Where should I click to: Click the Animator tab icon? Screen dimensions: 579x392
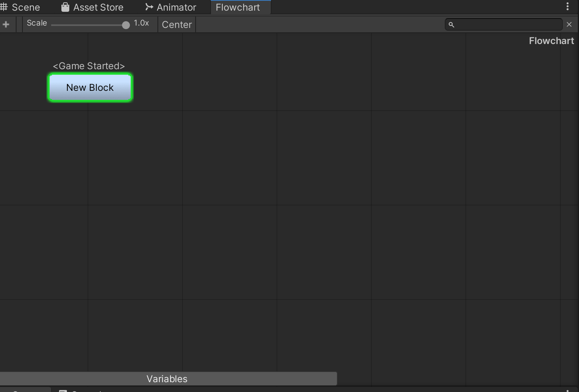coord(149,7)
